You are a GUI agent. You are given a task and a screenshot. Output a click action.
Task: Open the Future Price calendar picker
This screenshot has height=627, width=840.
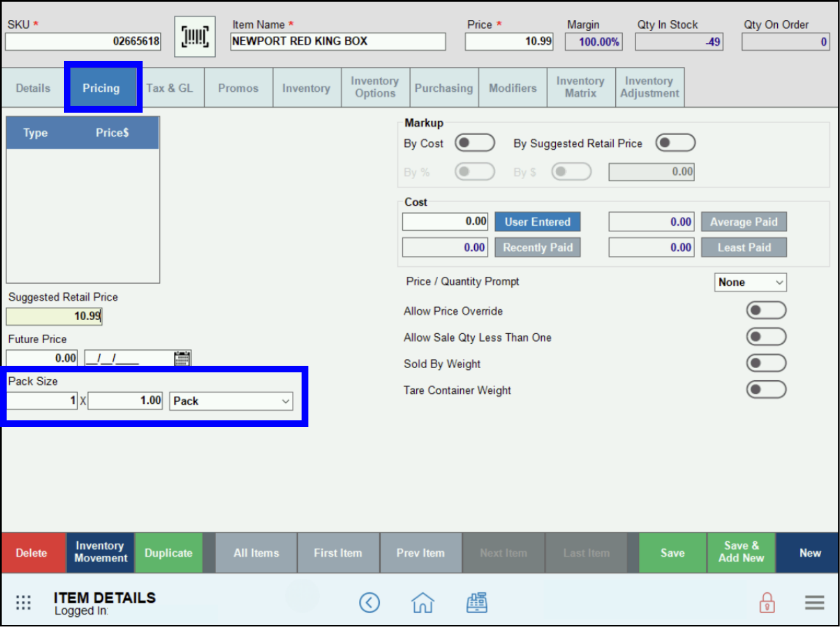click(x=182, y=358)
